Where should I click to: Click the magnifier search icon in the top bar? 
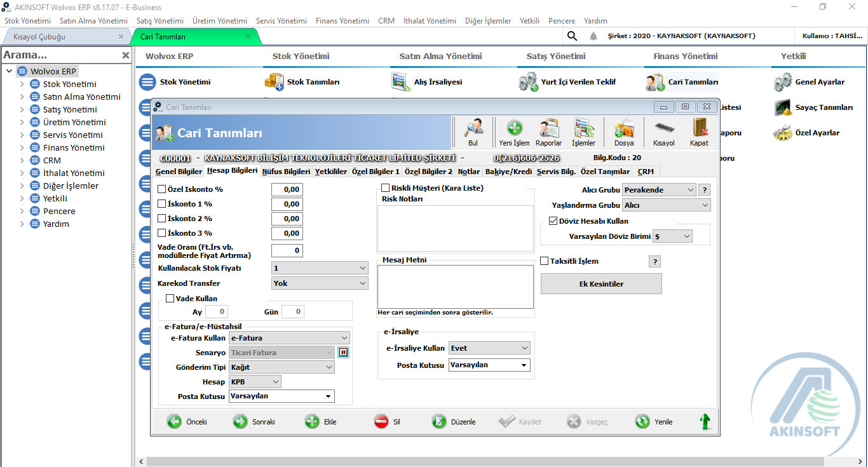click(571, 36)
